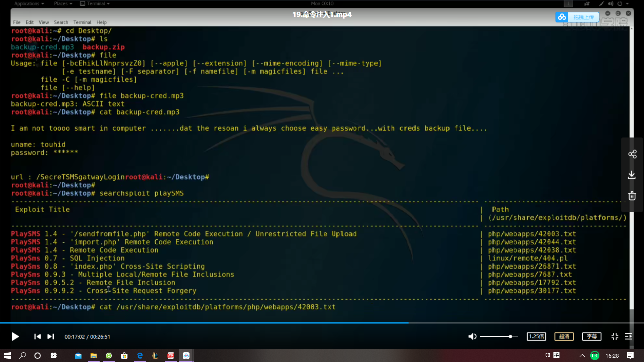Click the Kali top bar speaker icon
This screenshot has width=644, height=362.
point(610,4)
